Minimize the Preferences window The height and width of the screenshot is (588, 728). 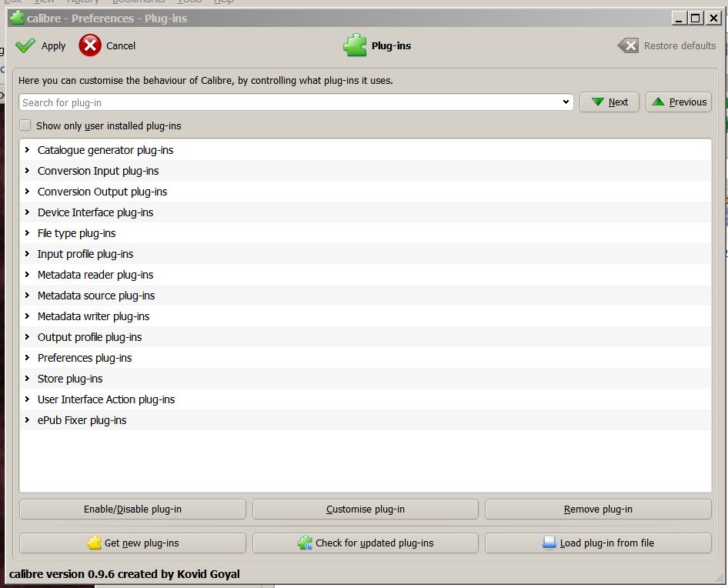tap(680, 18)
